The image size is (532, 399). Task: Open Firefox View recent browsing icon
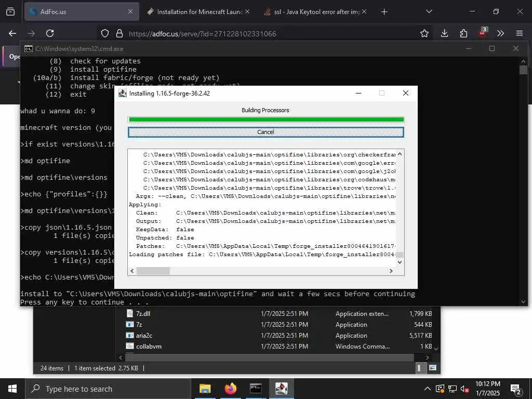coord(10,11)
